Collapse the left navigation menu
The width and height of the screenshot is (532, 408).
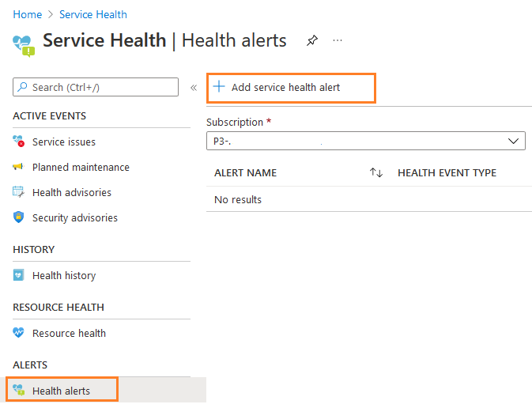coord(194,87)
